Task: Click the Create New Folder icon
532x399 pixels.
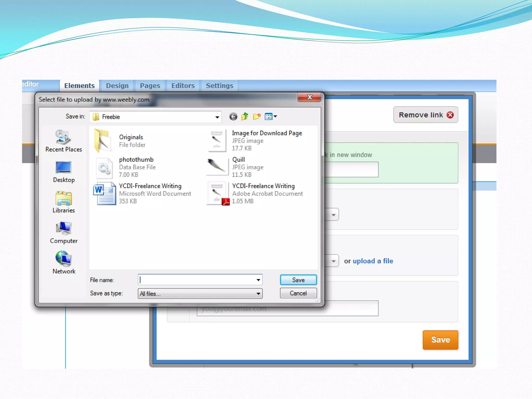Action: coord(257,117)
